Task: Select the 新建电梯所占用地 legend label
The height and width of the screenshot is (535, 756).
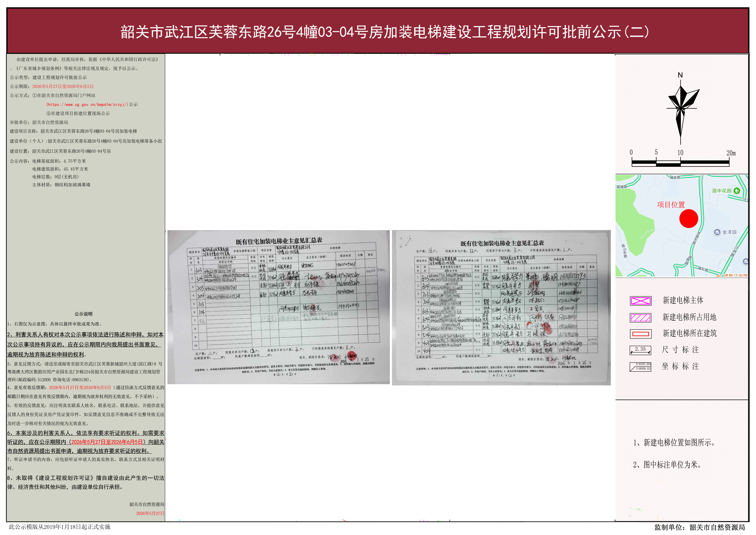Action: point(689,317)
